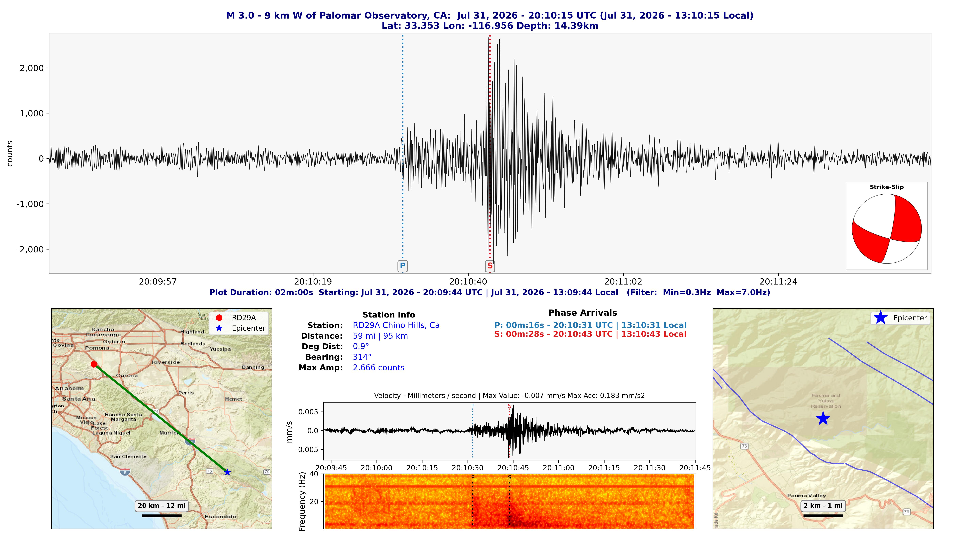This screenshot has height=551, width=980.
Task: Click the green path line between station and epicenter
Action: pyautogui.click(x=161, y=418)
